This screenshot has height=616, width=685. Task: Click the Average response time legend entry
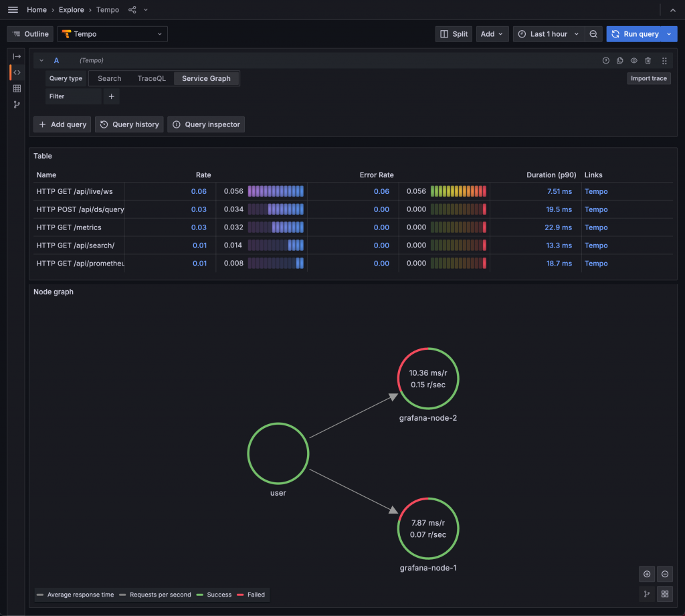coord(76,595)
